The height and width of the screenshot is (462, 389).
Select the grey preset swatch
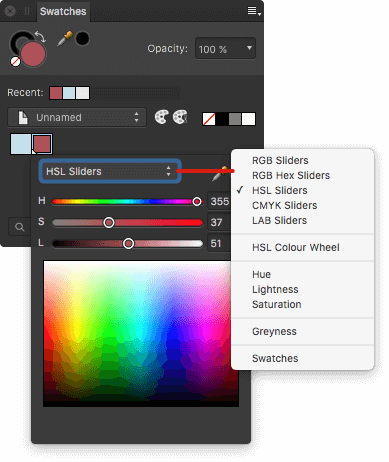pos(235,119)
